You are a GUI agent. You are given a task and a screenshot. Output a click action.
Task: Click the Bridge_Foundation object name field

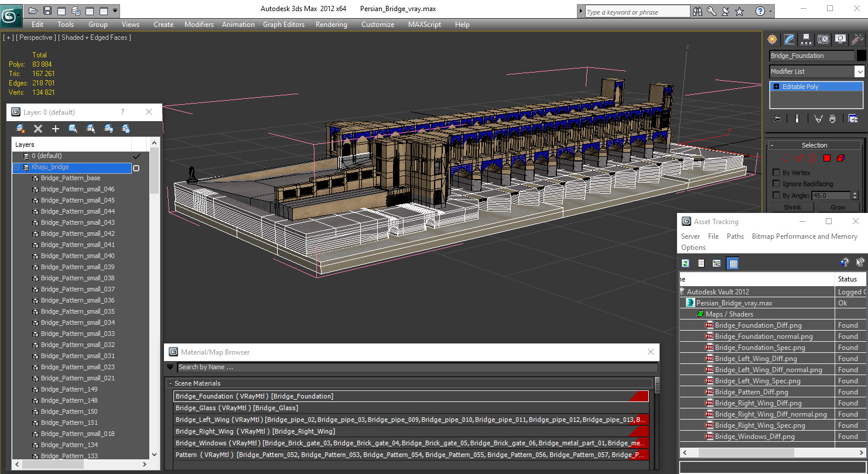[x=812, y=56]
